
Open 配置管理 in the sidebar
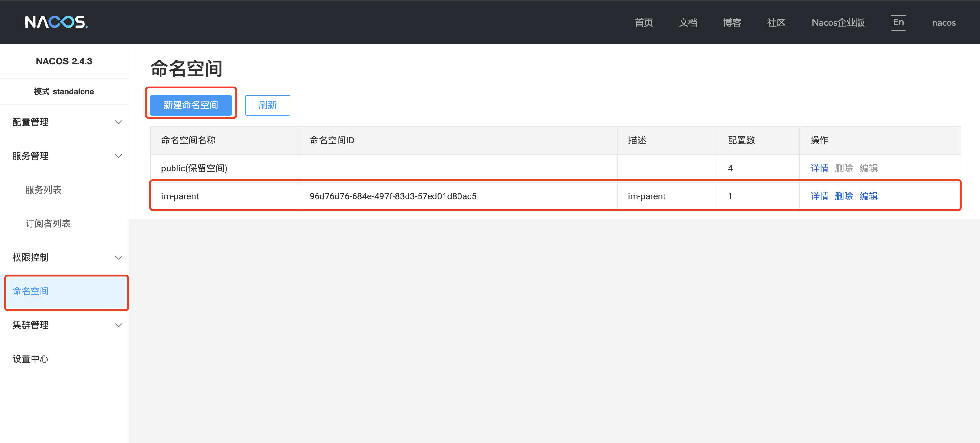(31, 122)
